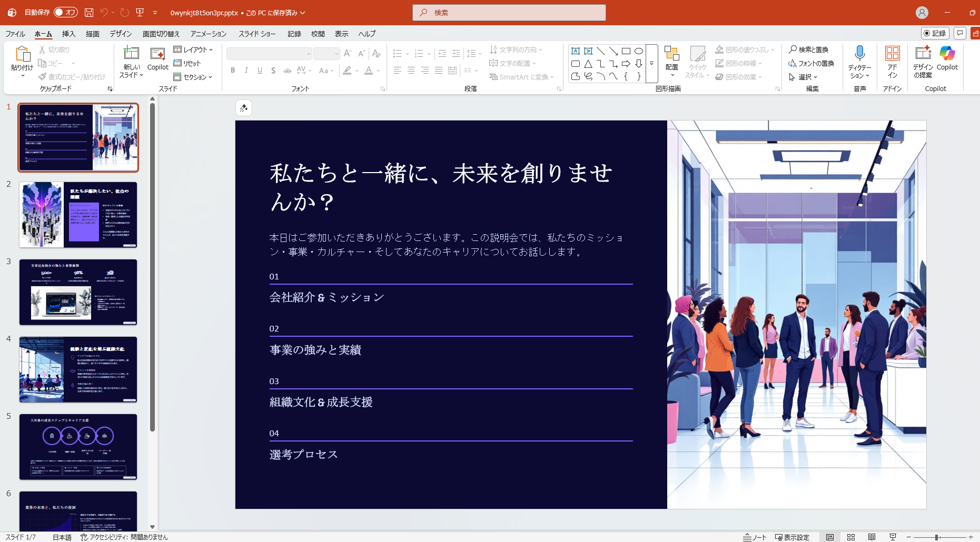Open the Insert (挿入) tab
This screenshot has height=542, width=980.
[68, 34]
